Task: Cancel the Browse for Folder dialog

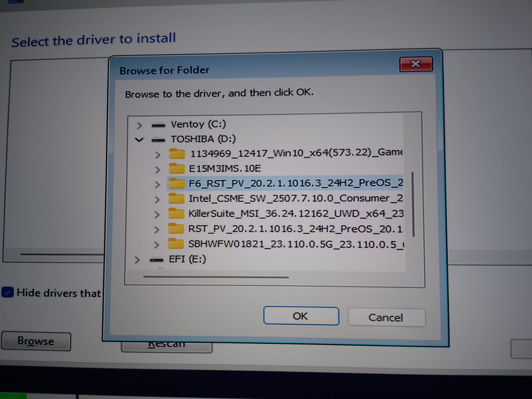Action: 386,317
